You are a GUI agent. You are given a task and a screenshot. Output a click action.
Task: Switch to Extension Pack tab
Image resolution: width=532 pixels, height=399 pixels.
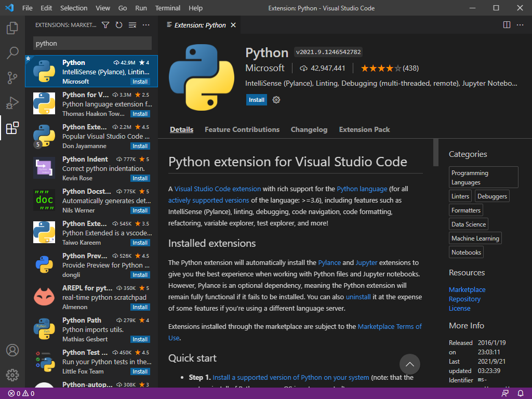tap(364, 129)
